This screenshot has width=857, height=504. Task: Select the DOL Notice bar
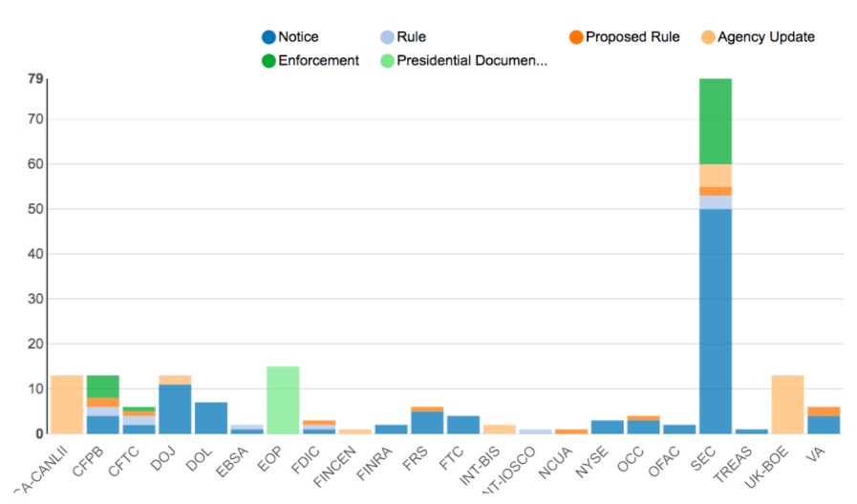[211, 418]
